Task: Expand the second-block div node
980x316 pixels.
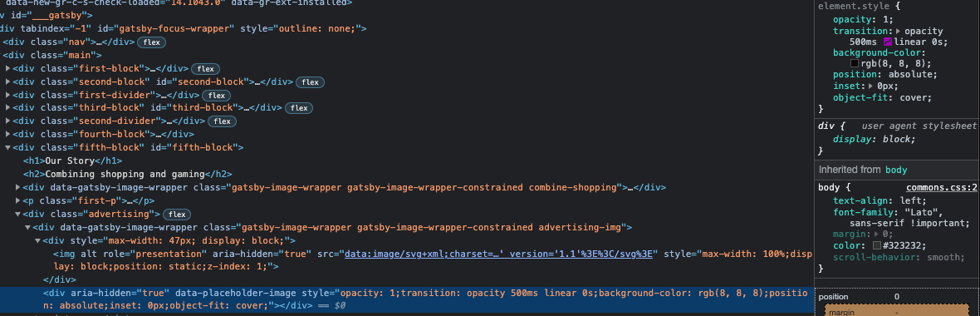Action: coord(7,82)
